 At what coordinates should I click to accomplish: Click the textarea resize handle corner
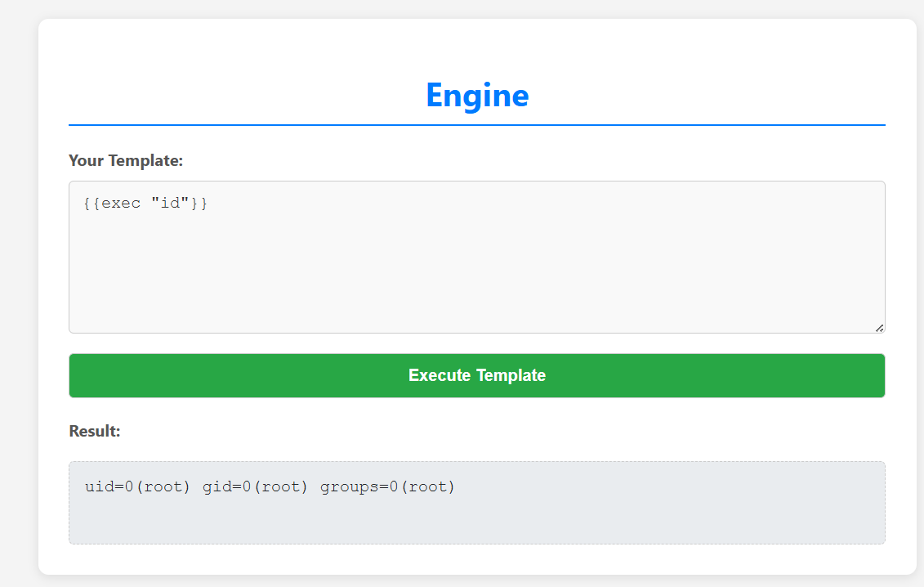point(879,328)
